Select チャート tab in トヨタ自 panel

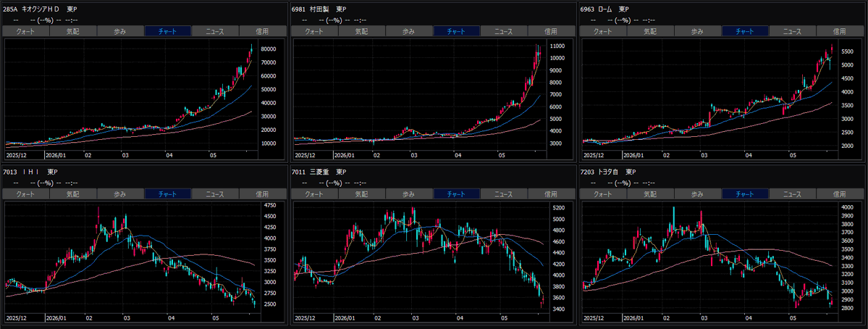[745, 194]
